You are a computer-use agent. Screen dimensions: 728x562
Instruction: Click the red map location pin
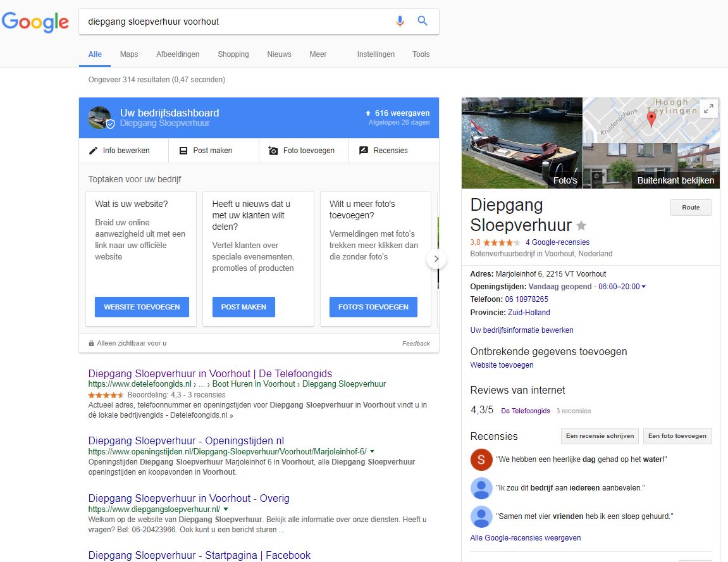tap(651, 120)
